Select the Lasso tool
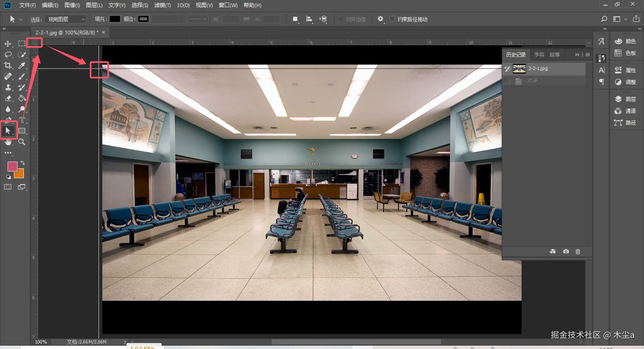The width and height of the screenshot is (644, 349). pos(8,55)
